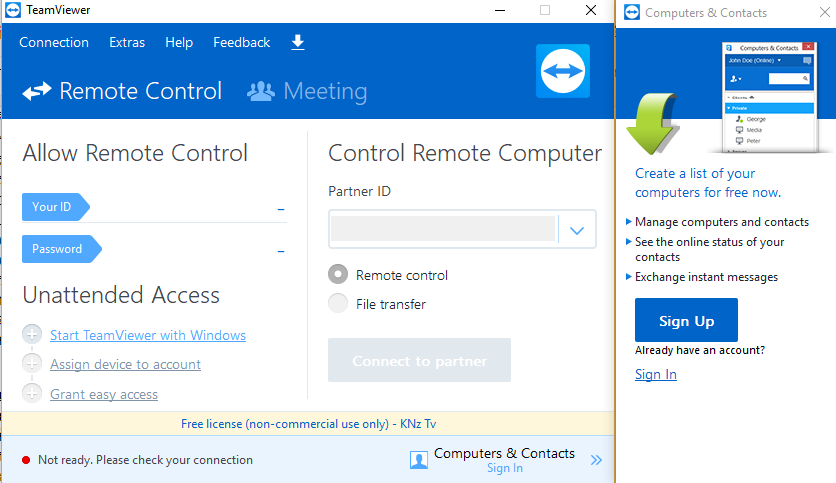This screenshot has height=483, width=836.
Task: Click the Remote Control arrows icon
Action: (37, 91)
